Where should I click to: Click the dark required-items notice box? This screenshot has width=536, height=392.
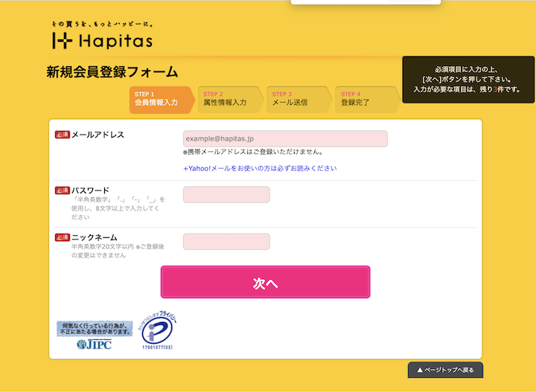pyautogui.click(x=468, y=80)
